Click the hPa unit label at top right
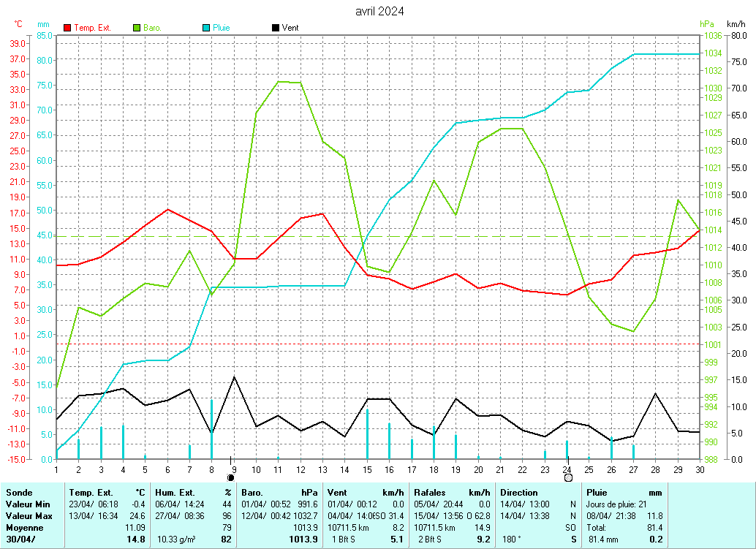756x549 pixels. pyautogui.click(x=706, y=24)
